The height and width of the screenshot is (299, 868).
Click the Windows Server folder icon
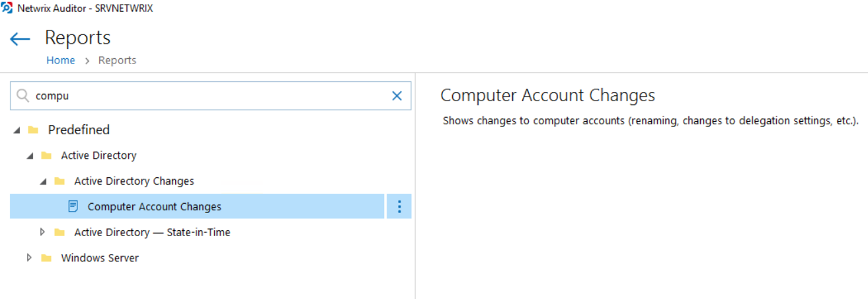pyautogui.click(x=46, y=258)
